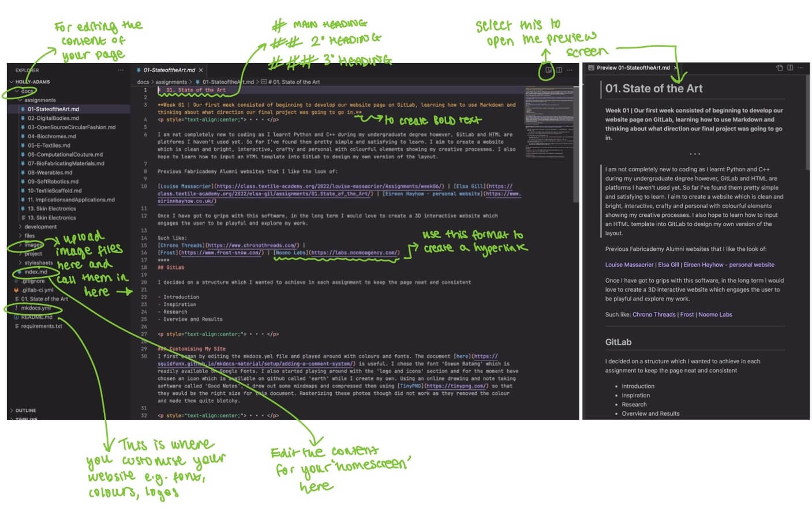Close the Preview 01-StateoftheArt.md tab
The width and height of the screenshot is (812, 508).
click(x=675, y=68)
